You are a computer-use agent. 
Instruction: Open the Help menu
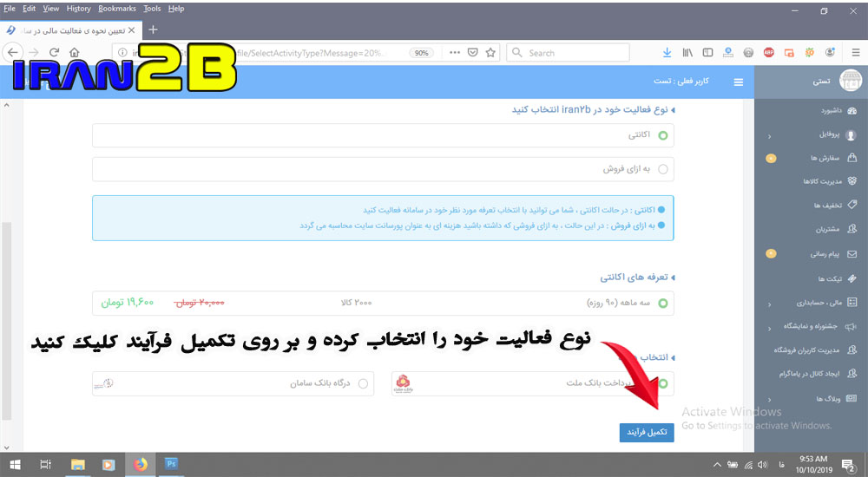176,9
